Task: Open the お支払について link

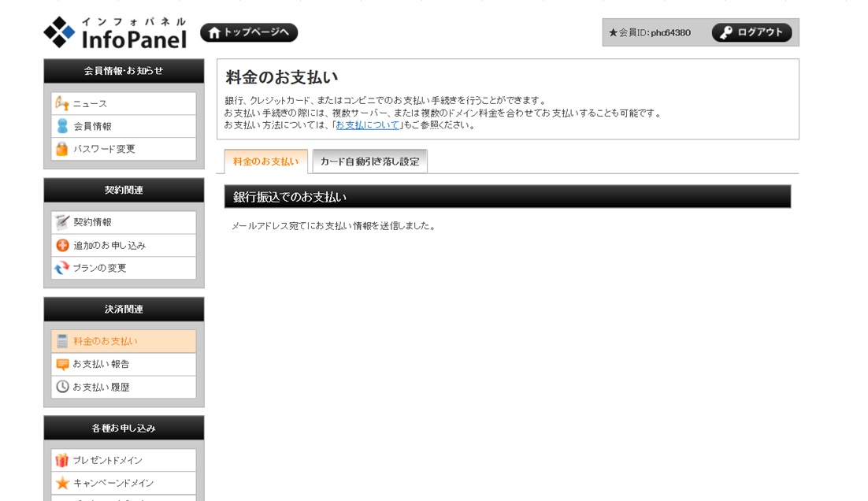Action: pyautogui.click(x=368, y=124)
